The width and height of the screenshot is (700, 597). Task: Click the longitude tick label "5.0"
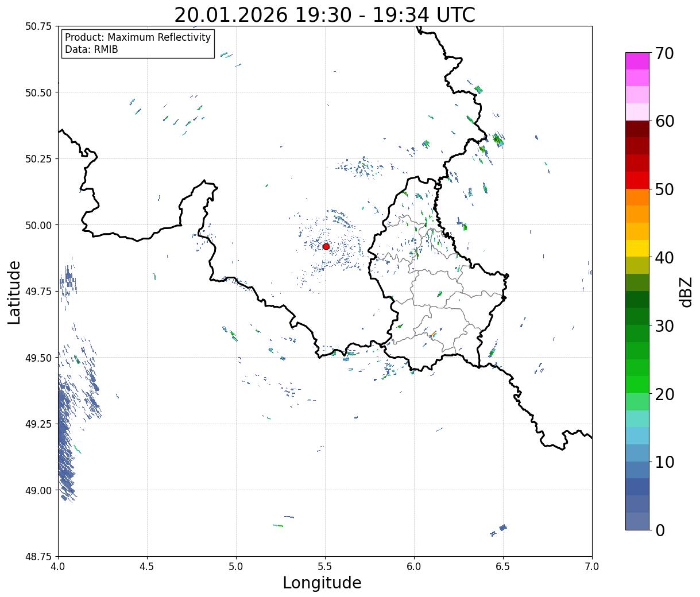tap(236, 567)
